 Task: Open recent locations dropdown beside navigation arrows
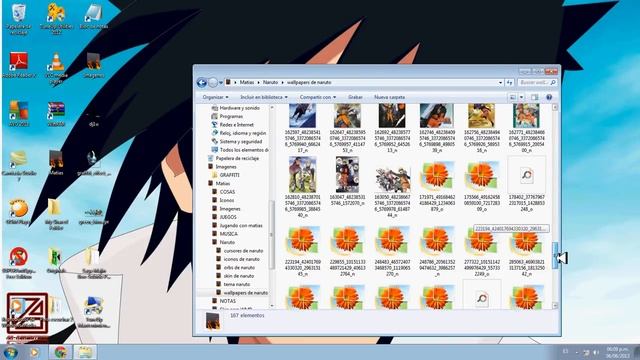pos(221,82)
